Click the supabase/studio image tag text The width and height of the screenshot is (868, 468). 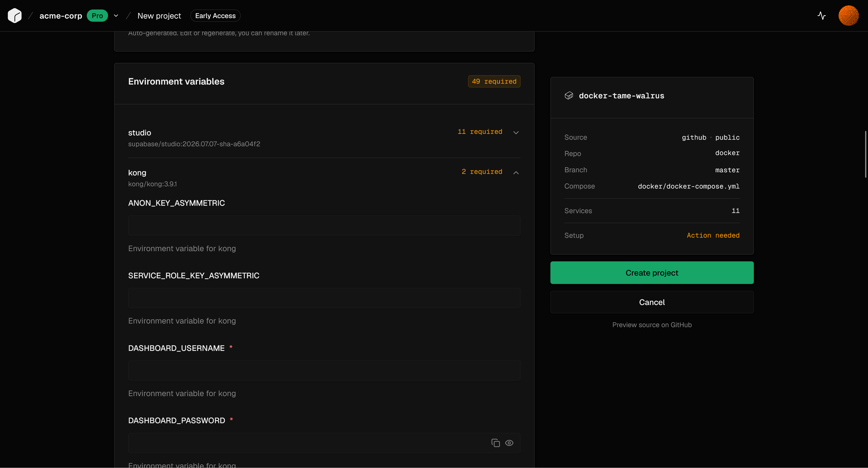(x=194, y=144)
